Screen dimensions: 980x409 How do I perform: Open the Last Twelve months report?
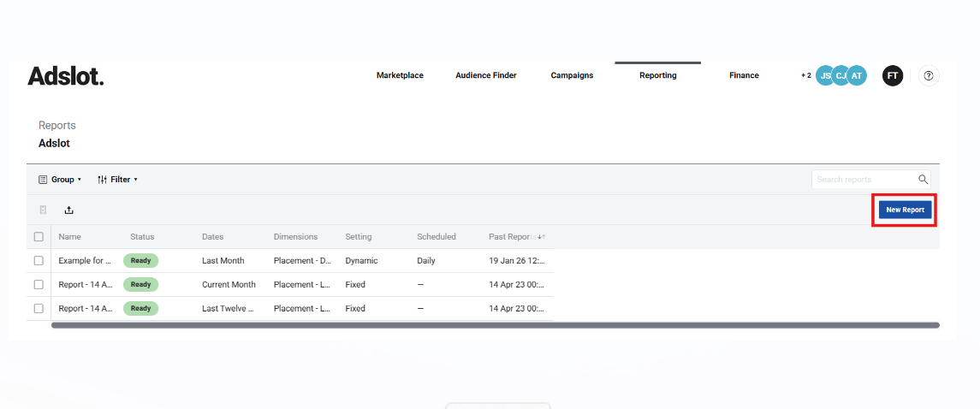click(85, 309)
